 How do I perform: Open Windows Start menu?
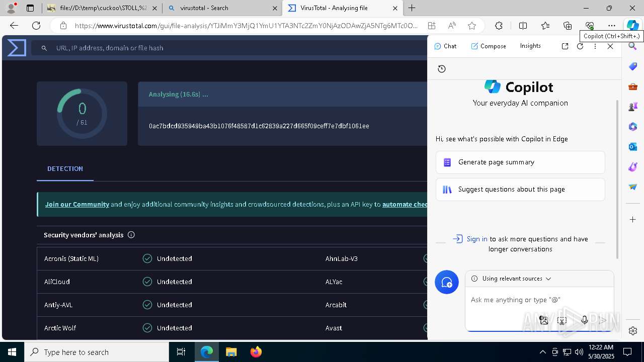click(12, 352)
